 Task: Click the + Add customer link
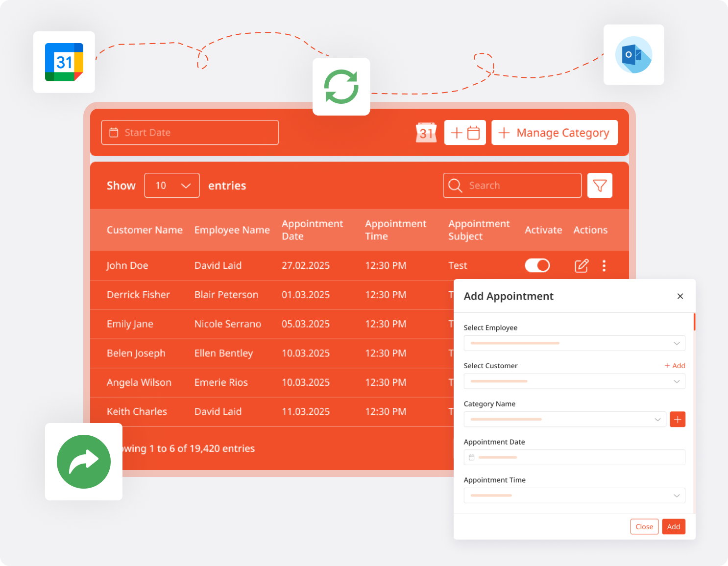(x=675, y=366)
